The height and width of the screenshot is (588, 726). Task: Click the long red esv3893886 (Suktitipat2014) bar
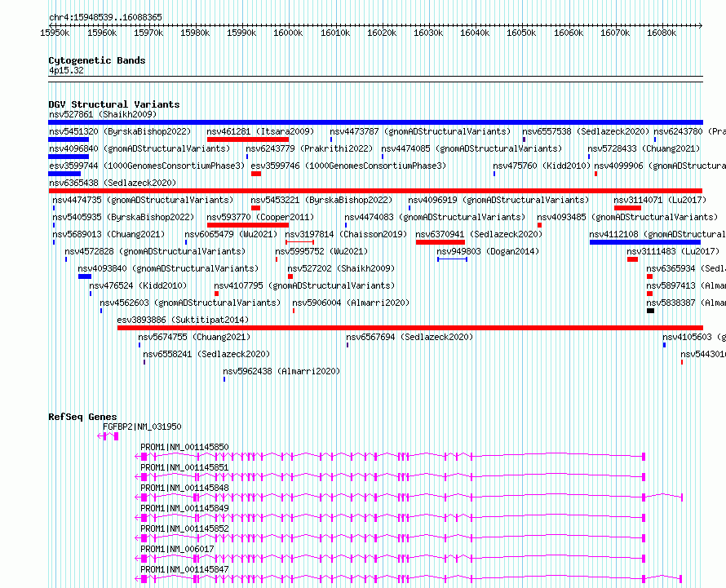pos(410,328)
